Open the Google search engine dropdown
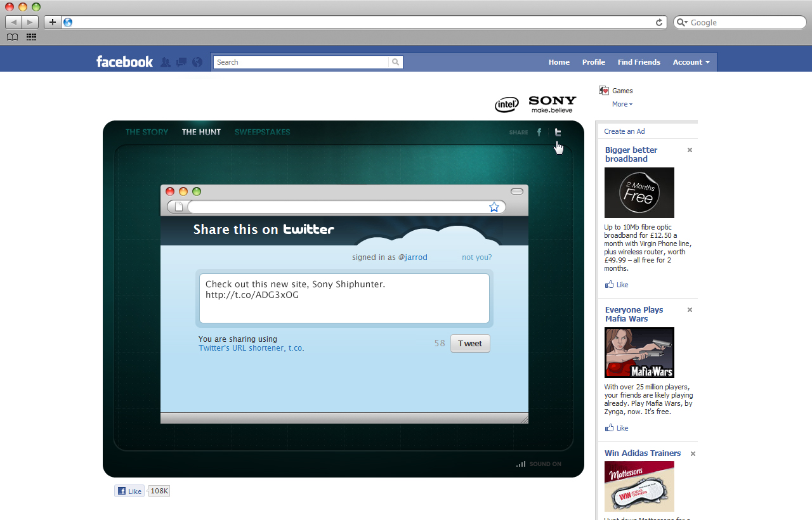This screenshot has width=812, height=520. 682,22
